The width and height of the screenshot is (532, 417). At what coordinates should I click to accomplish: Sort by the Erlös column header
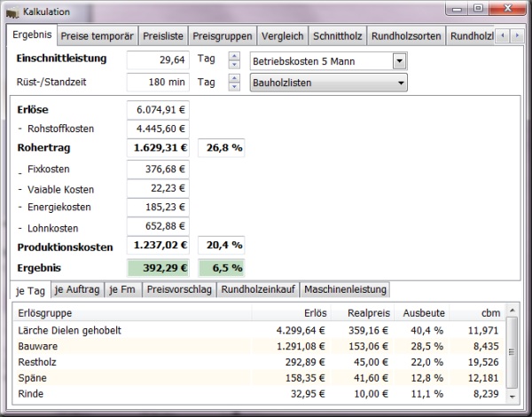[292, 312]
